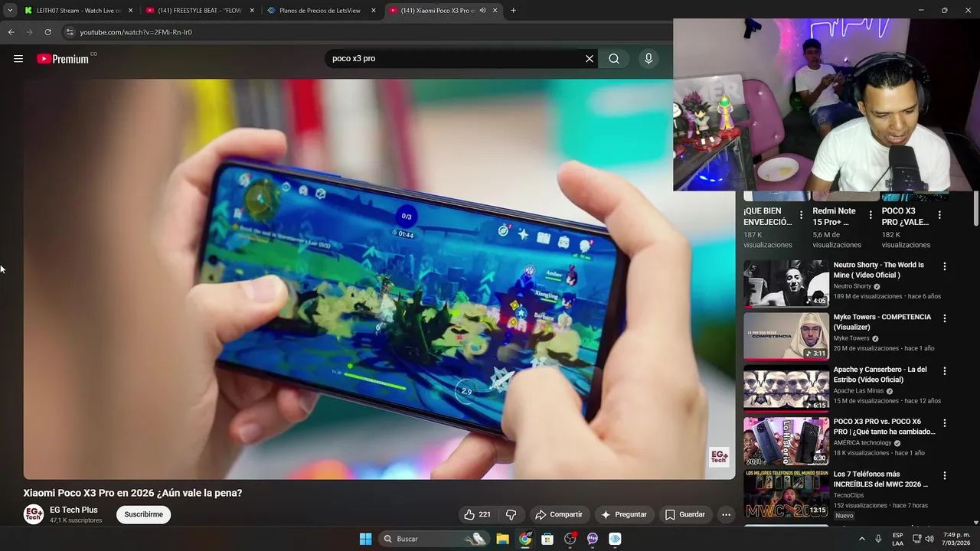Open the purple chat app taskbar icon
The height and width of the screenshot is (551, 980).
coord(593,539)
